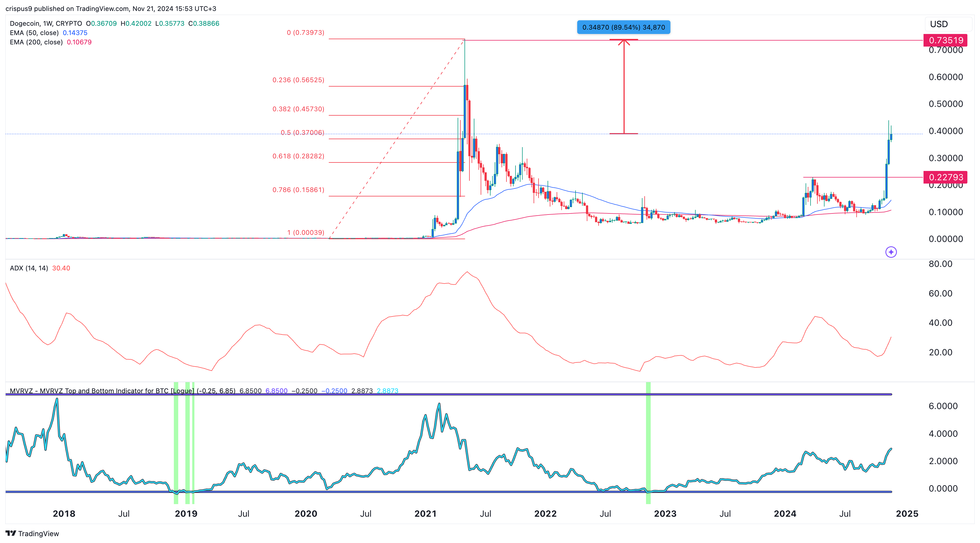980x543 pixels.
Task: Click the 2020 label on time axis
Action: click(306, 514)
